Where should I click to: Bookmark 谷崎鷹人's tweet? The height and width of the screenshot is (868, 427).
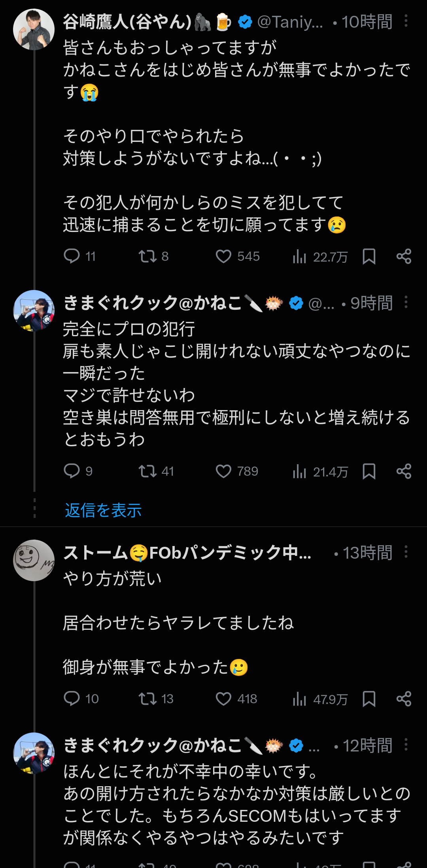point(369,256)
